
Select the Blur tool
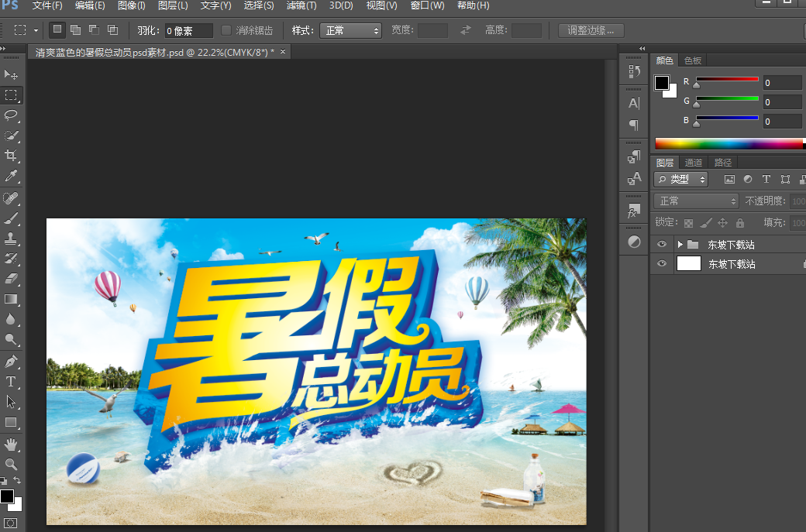(11, 319)
